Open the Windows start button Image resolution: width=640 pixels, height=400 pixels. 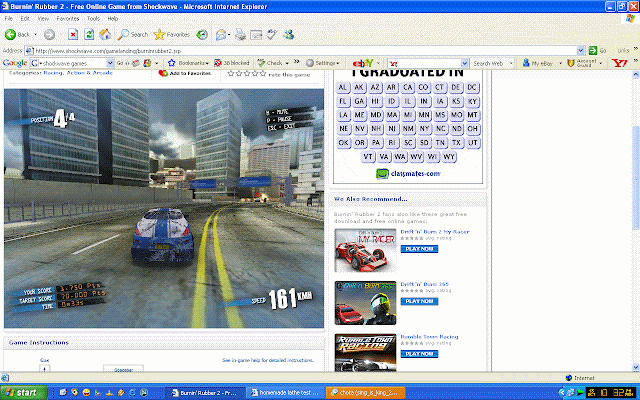pyautogui.click(x=23, y=393)
